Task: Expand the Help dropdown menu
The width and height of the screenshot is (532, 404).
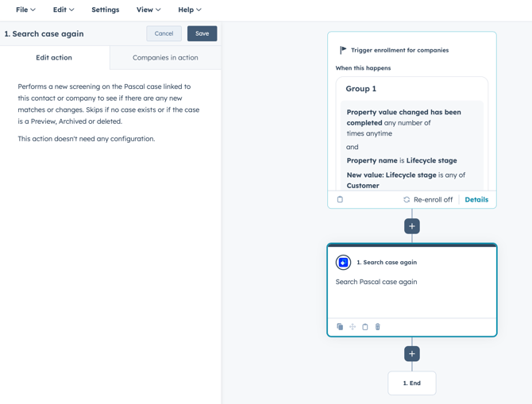Action: coord(190,10)
